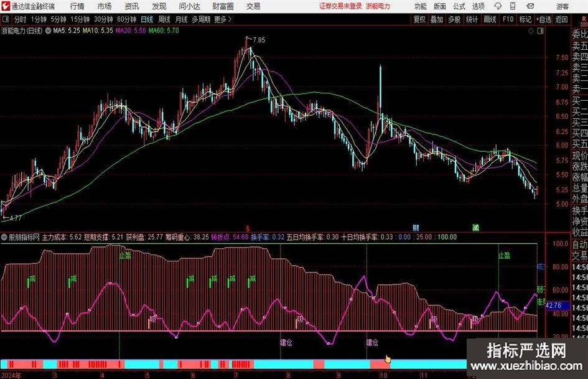Click the 标记 mark toolbar button
This screenshot has width=588, height=379.
click(x=525, y=19)
